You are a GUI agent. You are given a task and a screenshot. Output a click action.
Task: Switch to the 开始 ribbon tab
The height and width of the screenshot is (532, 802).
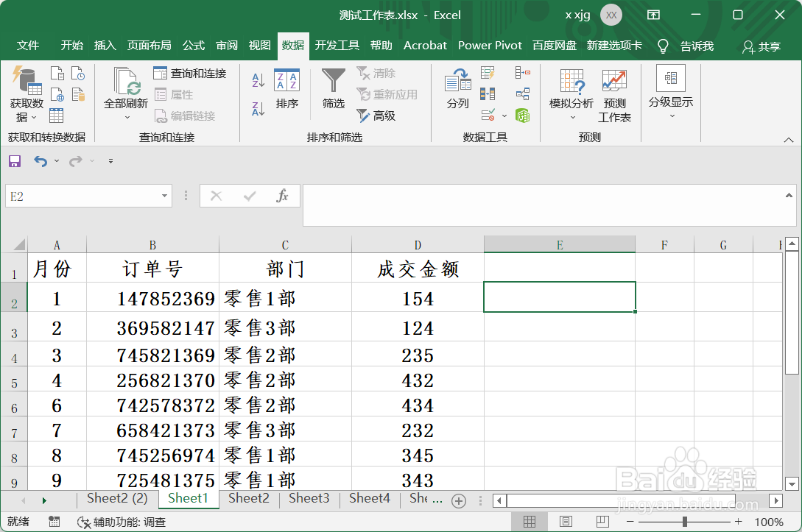71,45
